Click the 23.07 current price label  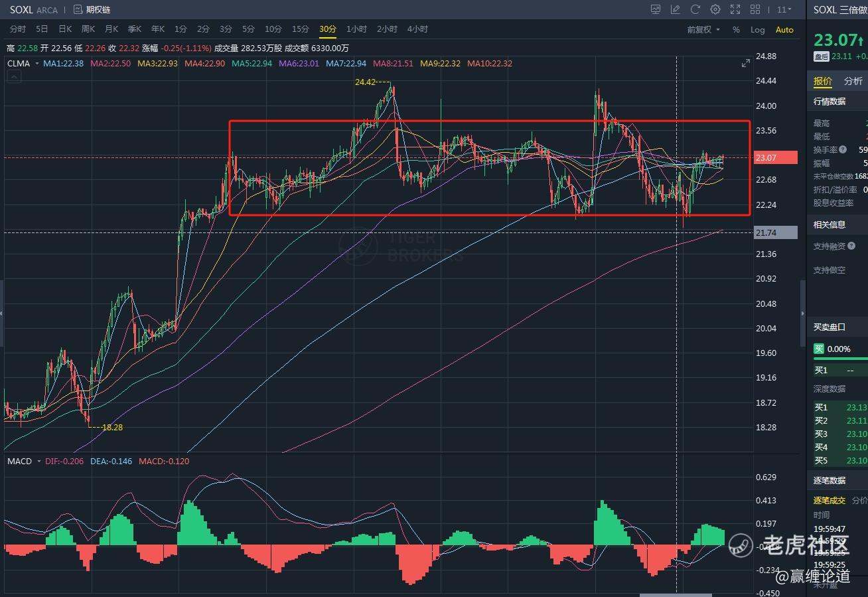(777, 157)
